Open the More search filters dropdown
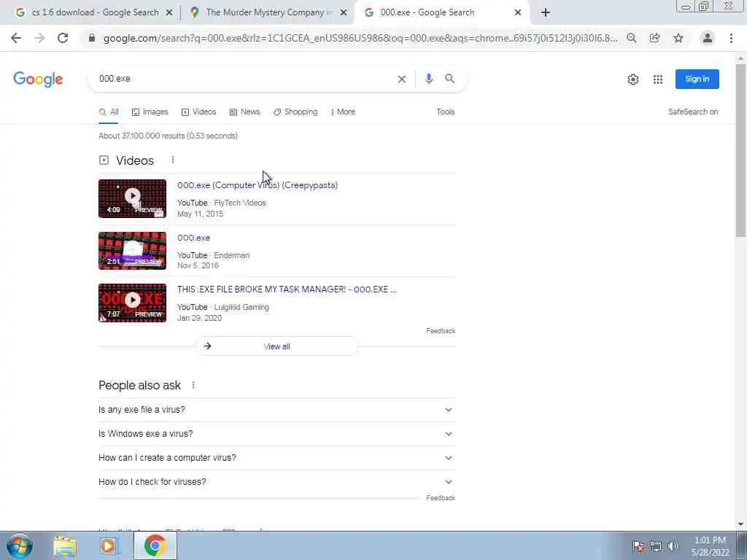The height and width of the screenshot is (560, 747). [x=343, y=112]
